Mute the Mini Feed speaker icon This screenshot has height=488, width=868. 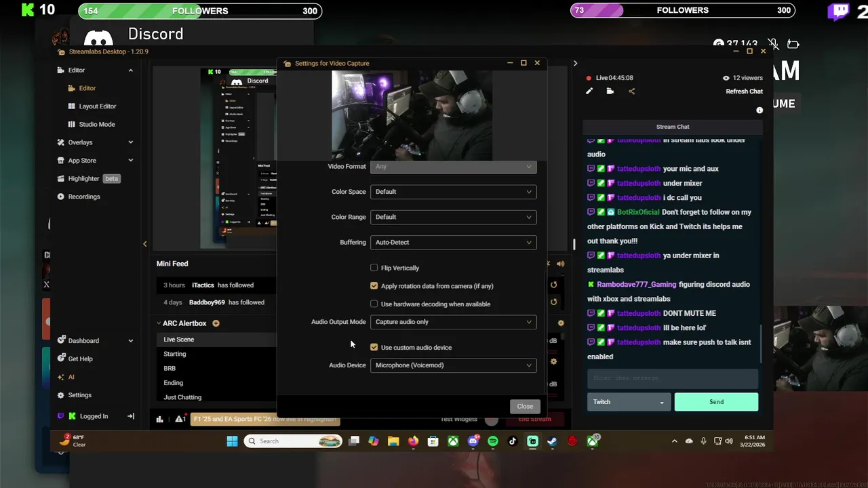561,264
